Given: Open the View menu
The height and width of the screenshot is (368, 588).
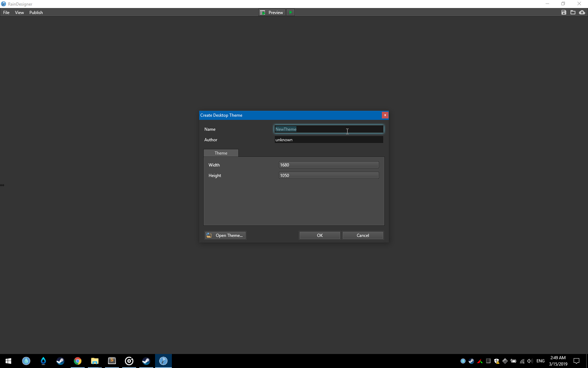Looking at the screenshot, I should click(x=19, y=13).
